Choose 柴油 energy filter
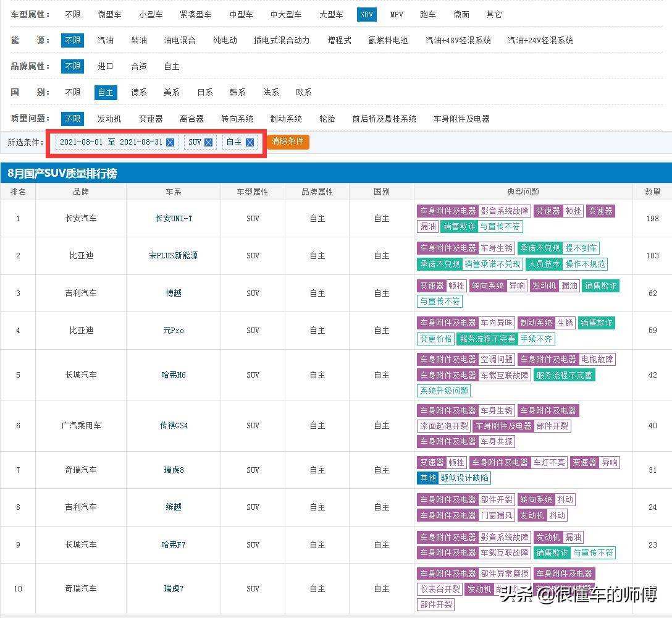 pos(139,40)
